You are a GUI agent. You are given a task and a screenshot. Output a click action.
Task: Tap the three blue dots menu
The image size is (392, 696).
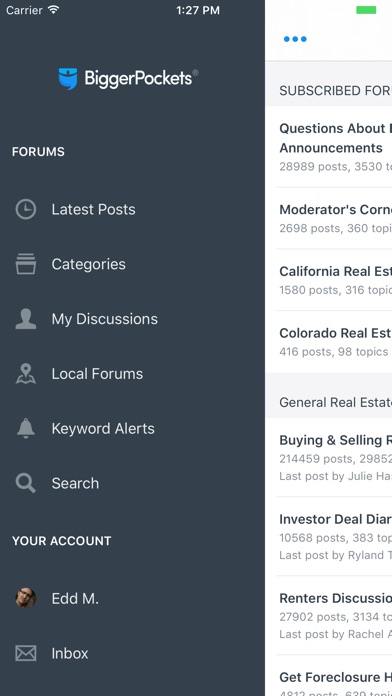pyautogui.click(x=295, y=39)
